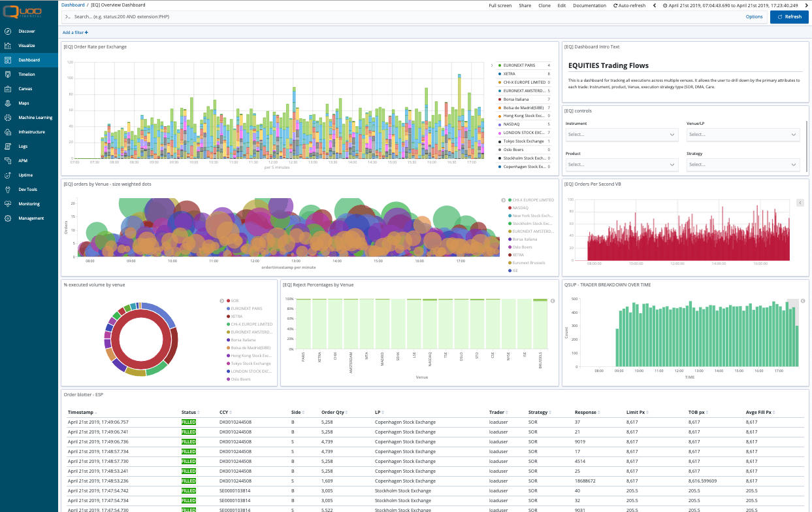Screen dimensions: 812x512
Task: Select the Canvas icon in sidebar
Action: tap(7, 89)
